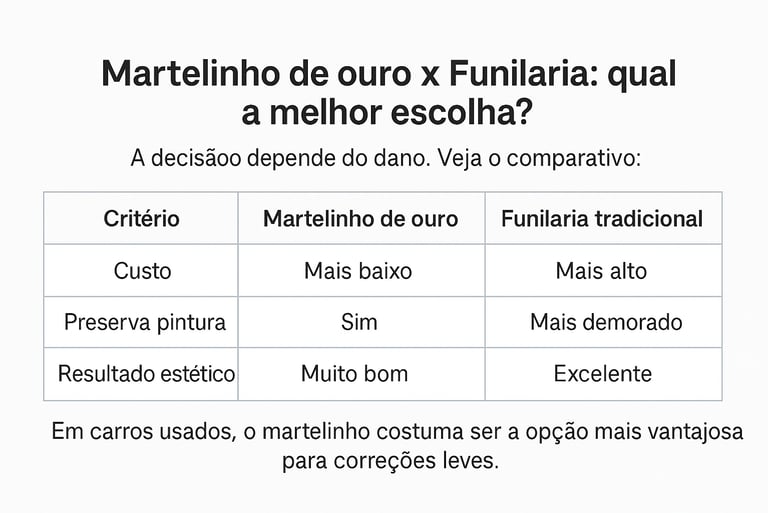Click the "Resultado estético" row label
Image resolution: width=768 pixels, height=513 pixels.
click(146, 374)
